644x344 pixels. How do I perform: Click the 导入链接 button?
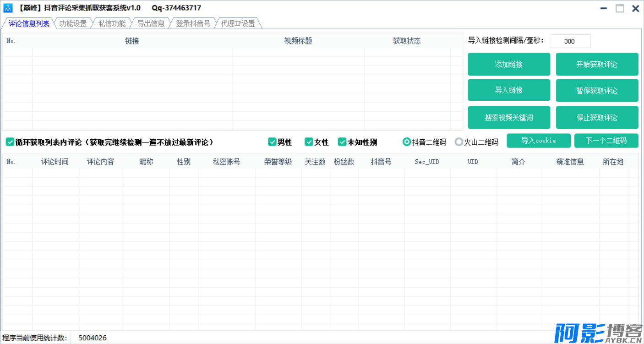(509, 90)
